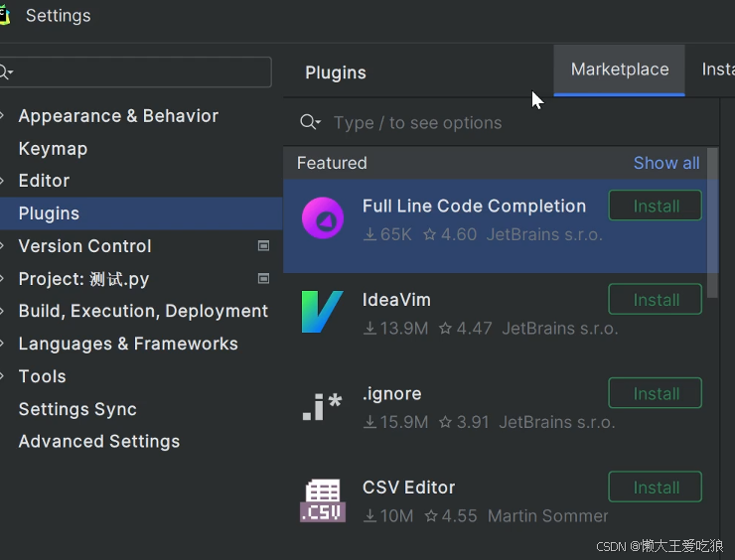This screenshot has width=735, height=560.
Task: Click the Full Line Code Completion plugin icon
Action: (323, 217)
